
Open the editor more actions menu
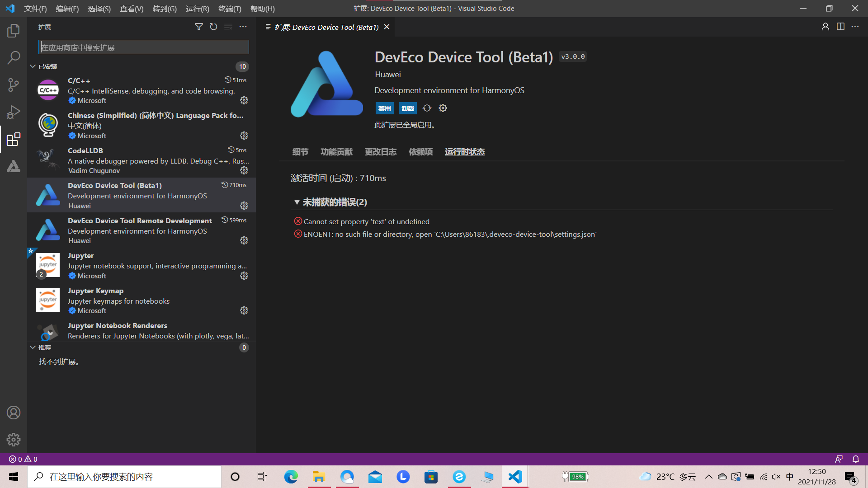(x=855, y=27)
